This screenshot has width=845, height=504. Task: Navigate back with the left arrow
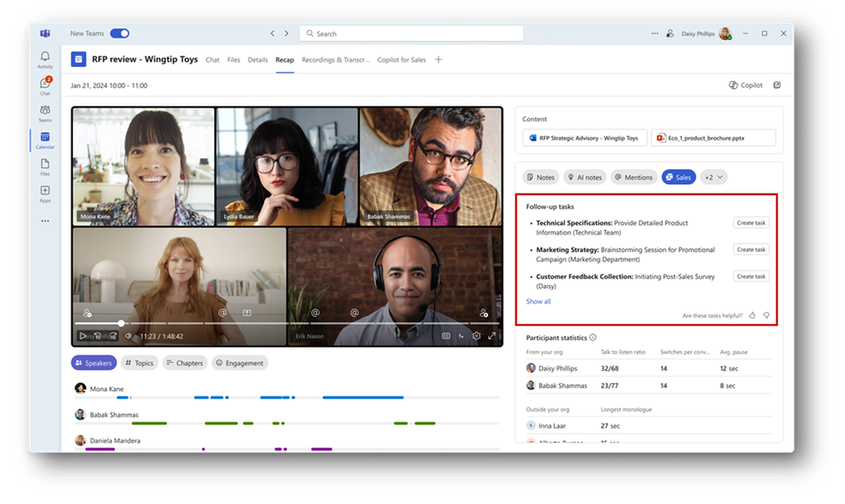point(272,34)
